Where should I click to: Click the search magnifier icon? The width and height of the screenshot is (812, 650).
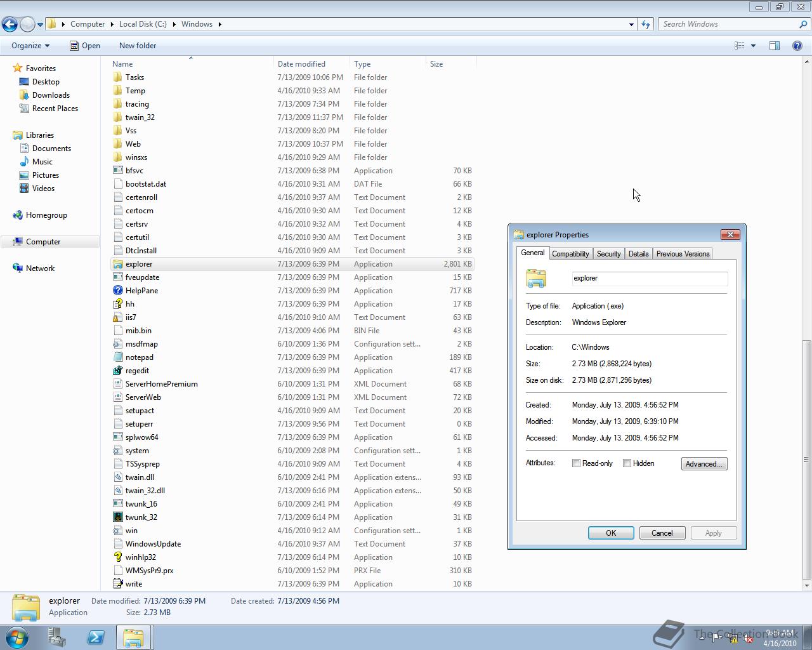point(803,24)
